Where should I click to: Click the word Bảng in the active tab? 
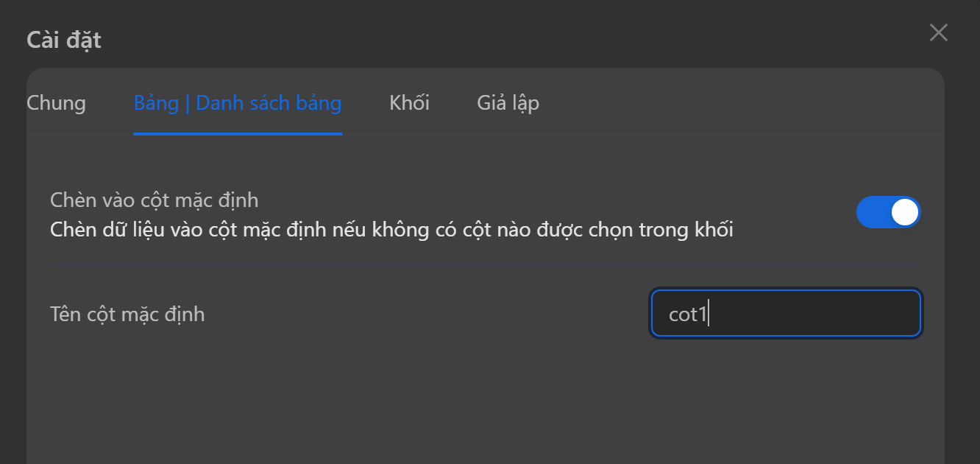tap(156, 103)
